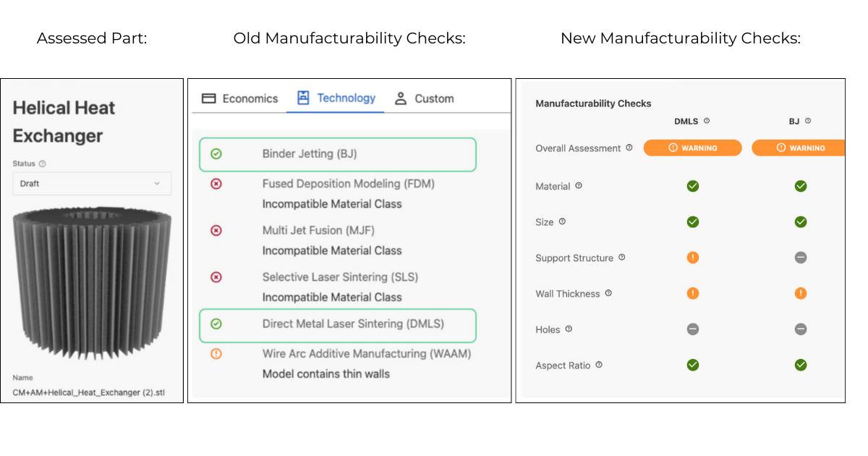
Task: Click the DMLS Wall Thickness warning icon
Action: pyautogui.click(x=693, y=293)
